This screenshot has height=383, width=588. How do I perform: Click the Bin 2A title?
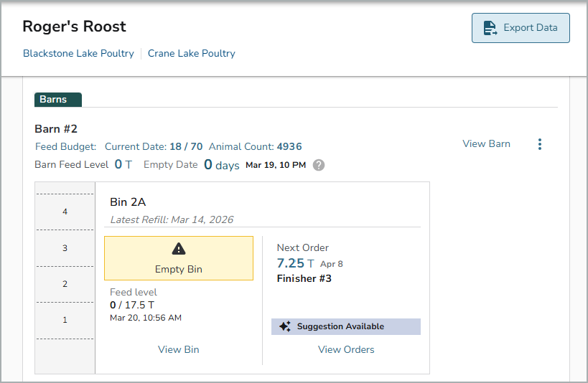point(128,202)
